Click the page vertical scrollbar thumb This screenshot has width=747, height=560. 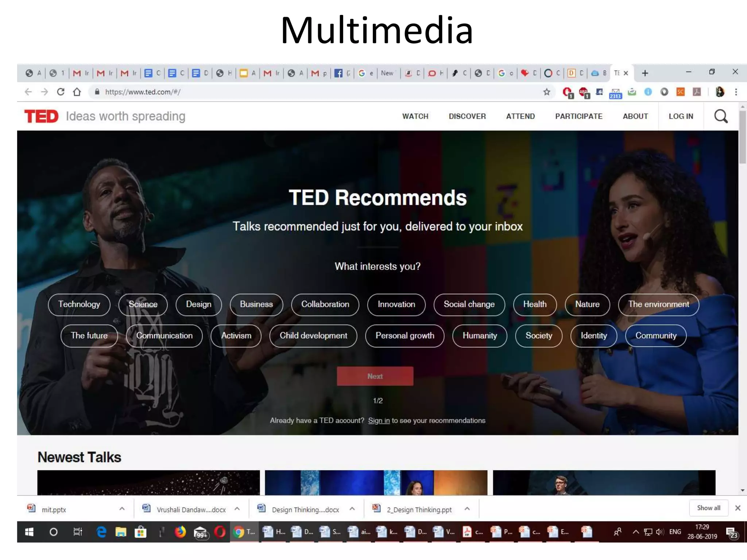pyautogui.click(x=743, y=137)
